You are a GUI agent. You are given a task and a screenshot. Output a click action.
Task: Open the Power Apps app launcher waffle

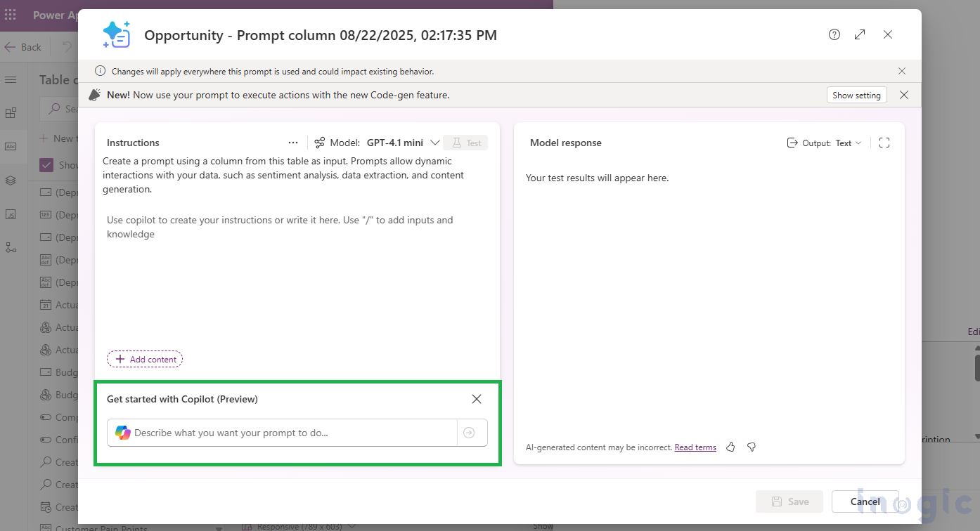(x=10, y=15)
